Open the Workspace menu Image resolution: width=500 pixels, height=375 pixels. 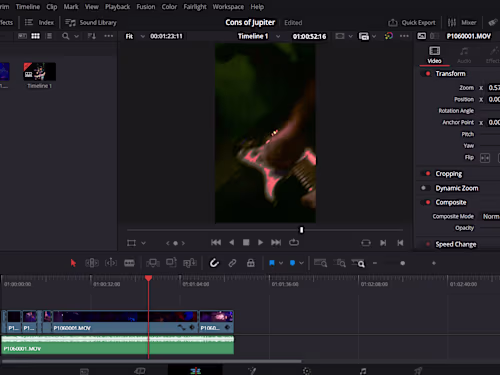click(x=228, y=7)
